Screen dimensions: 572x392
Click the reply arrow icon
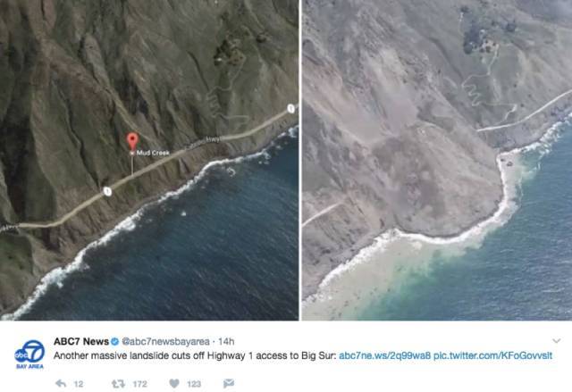pyautogui.click(x=61, y=383)
